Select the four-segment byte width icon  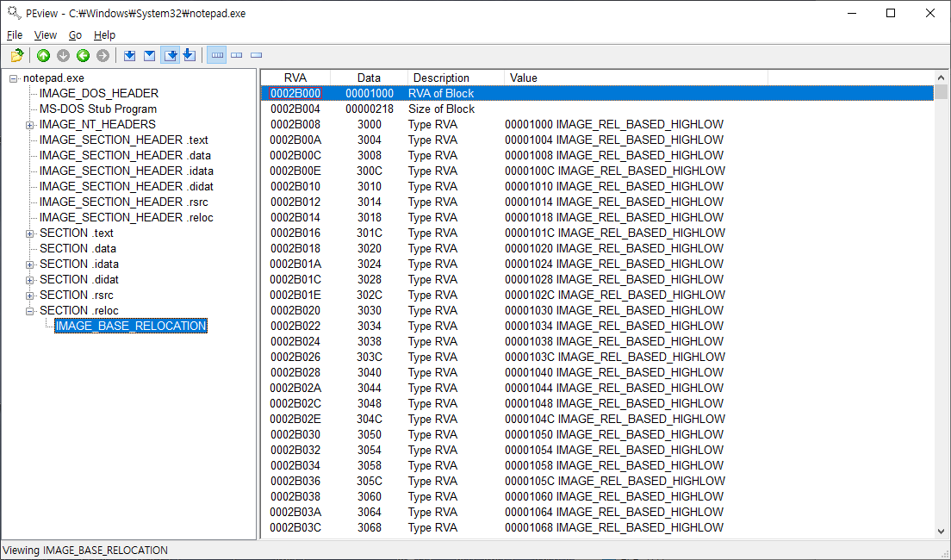[x=216, y=55]
